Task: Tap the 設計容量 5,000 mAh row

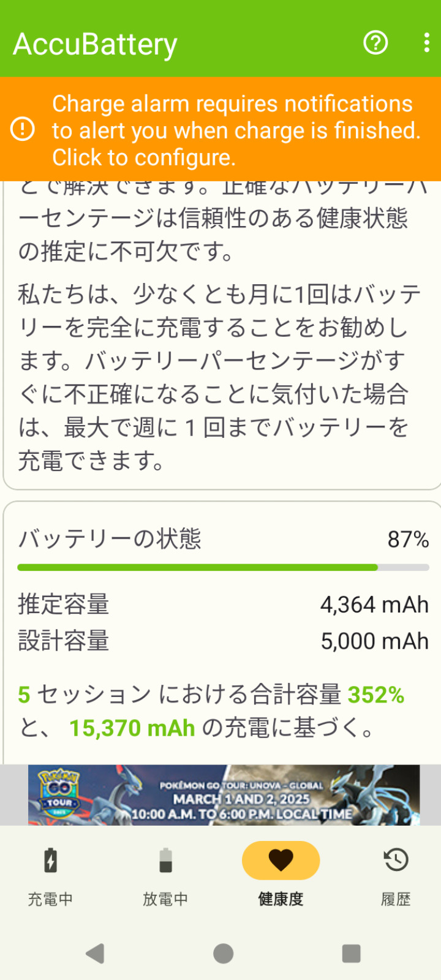Action: (x=223, y=641)
